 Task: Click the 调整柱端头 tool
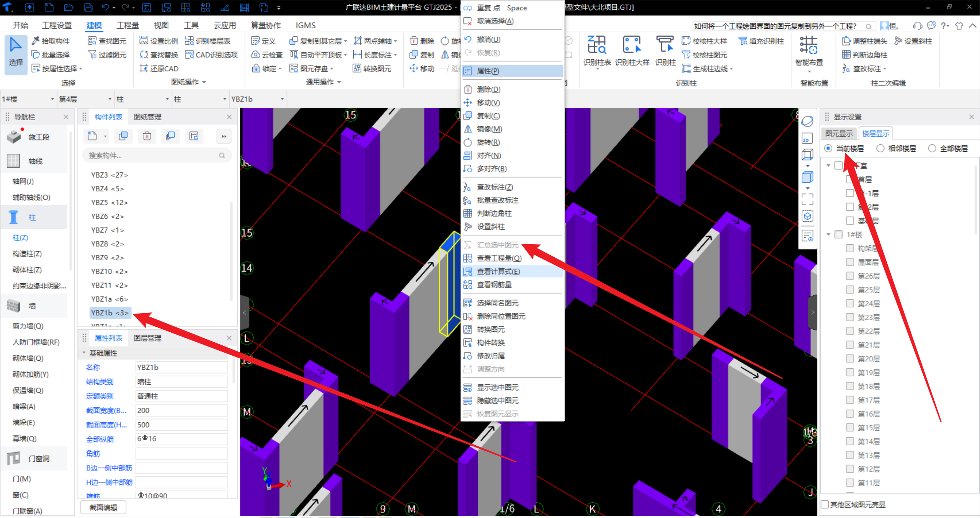click(x=865, y=41)
